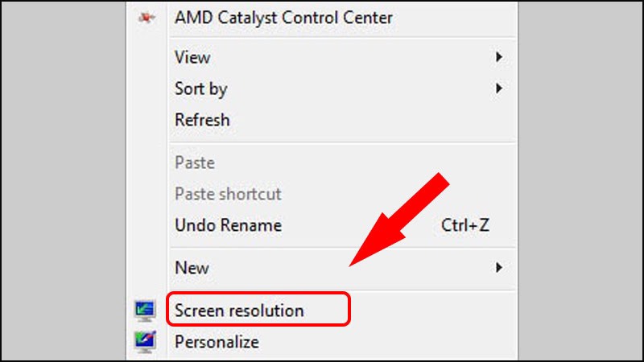Click the Screen resolution monitor icon
The image size is (644, 362).
[x=146, y=310]
